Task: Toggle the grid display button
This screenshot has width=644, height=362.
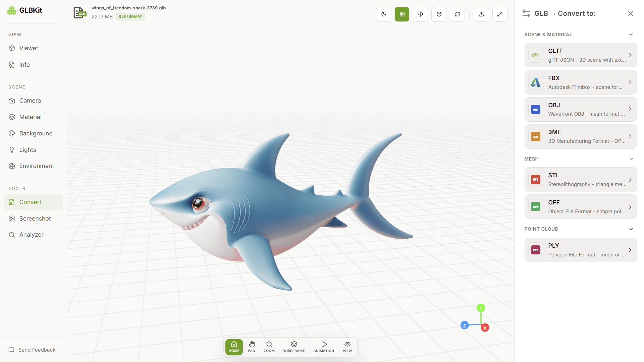Action: (402, 14)
